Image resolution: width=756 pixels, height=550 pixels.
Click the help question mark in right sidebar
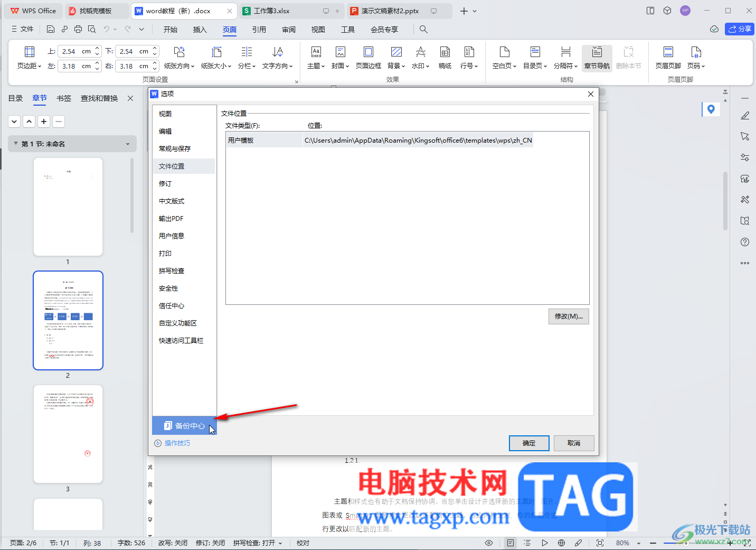tap(745, 242)
